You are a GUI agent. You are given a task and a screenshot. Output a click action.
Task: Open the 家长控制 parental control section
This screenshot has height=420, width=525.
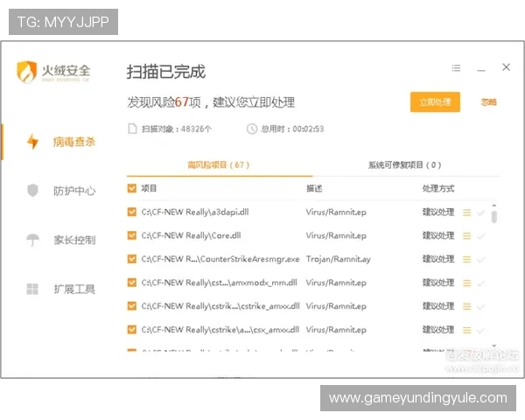click(74, 240)
